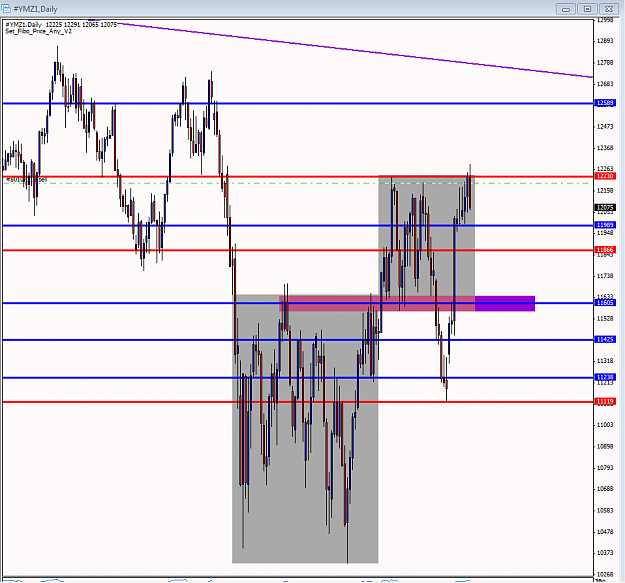The width and height of the screenshot is (625, 583).
Task: Minimize the #YMZ1,Daily chart window
Action: point(566,9)
